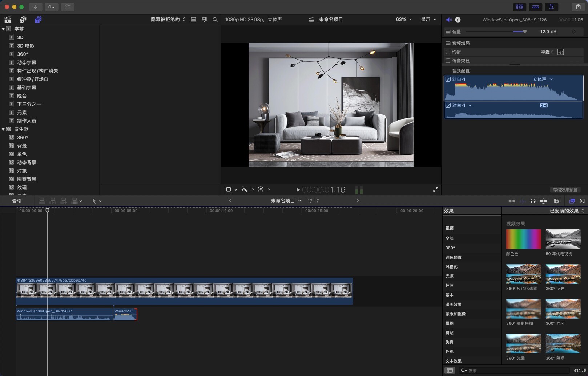
Task: Click the browser search magnifier
Action: pyautogui.click(x=215, y=20)
